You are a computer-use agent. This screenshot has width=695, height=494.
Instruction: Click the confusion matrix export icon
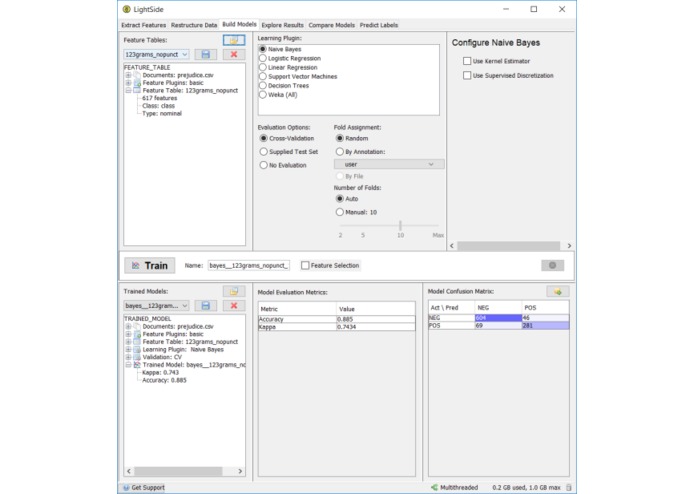(x=558, y=291)
